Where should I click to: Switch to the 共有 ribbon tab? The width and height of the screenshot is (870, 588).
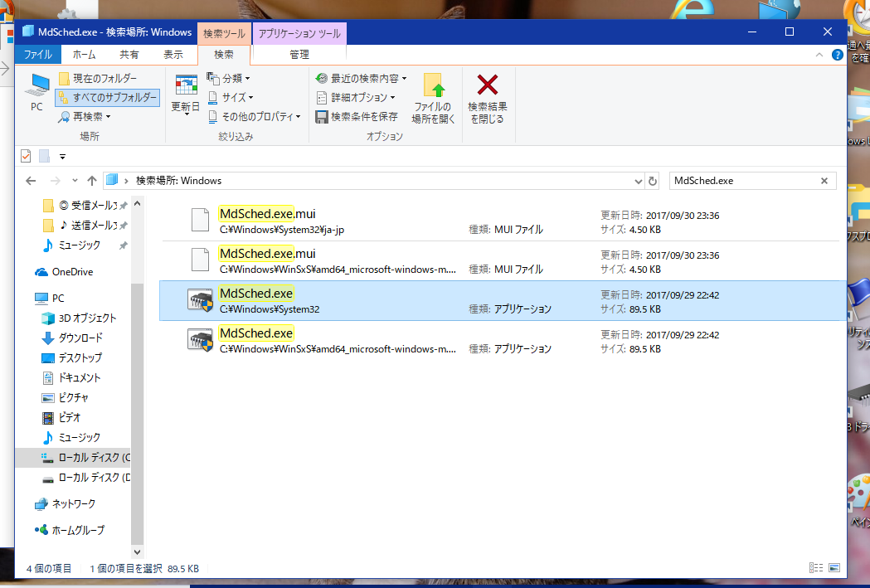click(129, 55)
